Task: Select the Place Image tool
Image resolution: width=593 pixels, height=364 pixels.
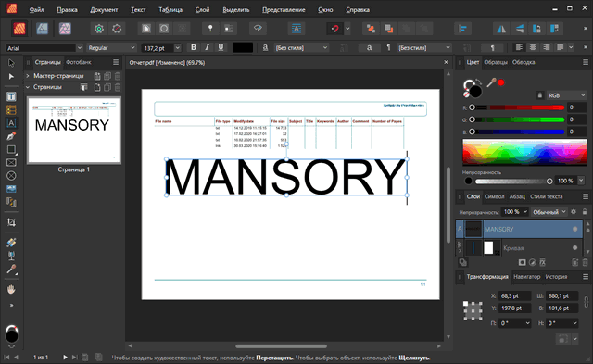Action: click(11, 189)
